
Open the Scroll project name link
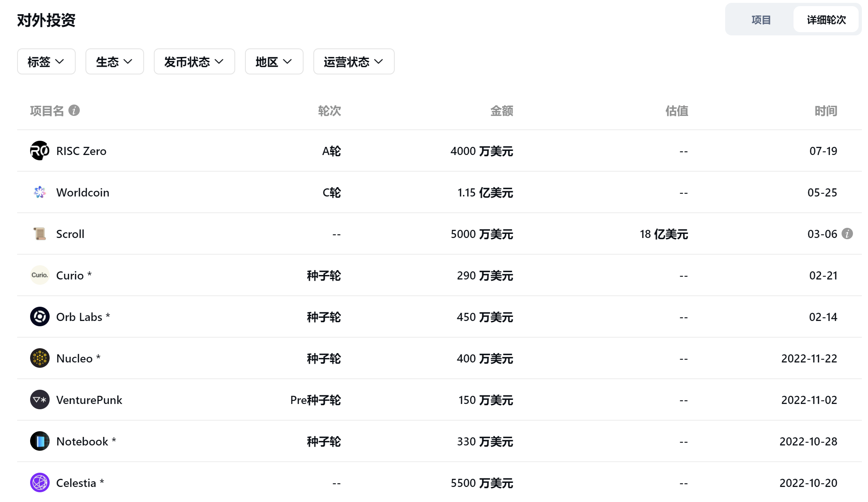point(70,234)
